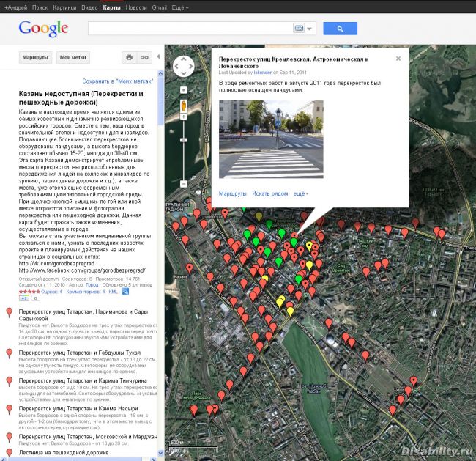Click the print icon above the sidebar

click(130, 57)
